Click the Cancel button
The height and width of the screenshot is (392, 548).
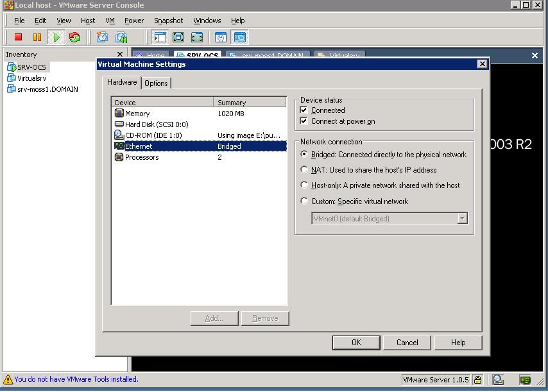click(407, 343)
